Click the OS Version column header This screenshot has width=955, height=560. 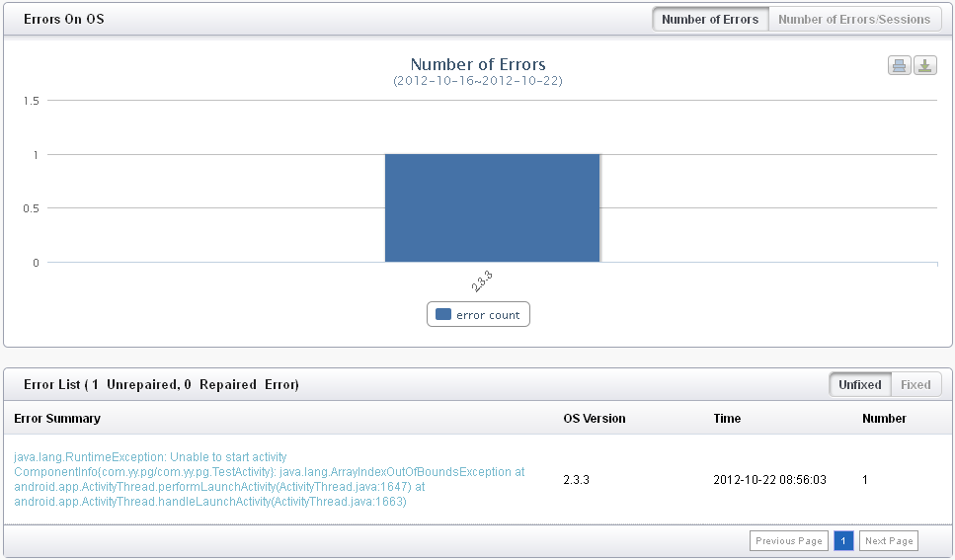(x=595, y=419)
